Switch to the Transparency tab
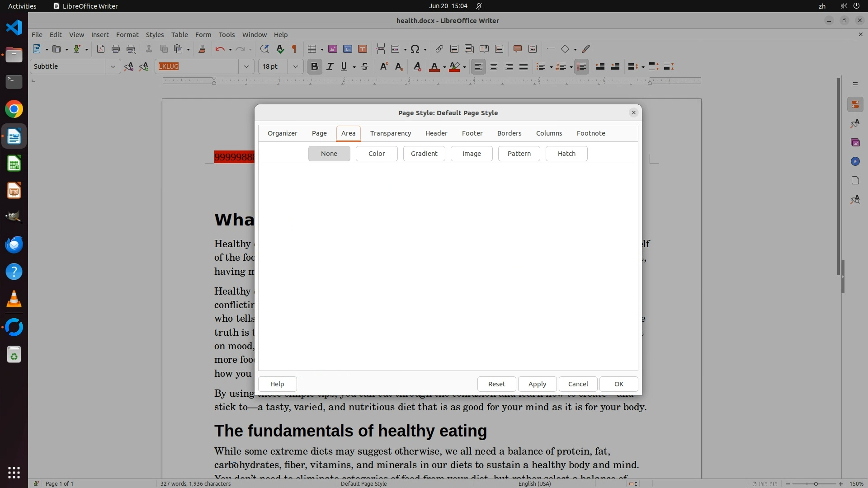 pyautogui.click(x=390, y=133)
